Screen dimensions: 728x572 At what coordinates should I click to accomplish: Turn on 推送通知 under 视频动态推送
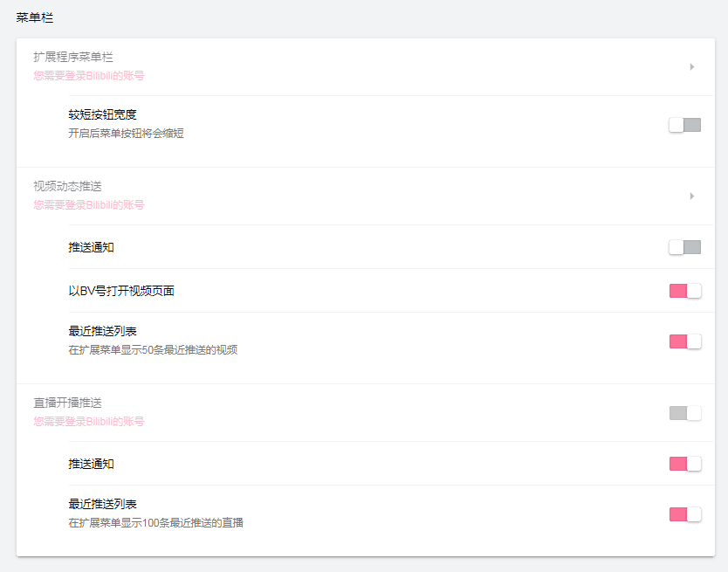pyautogui.click(x=684, y=247)
